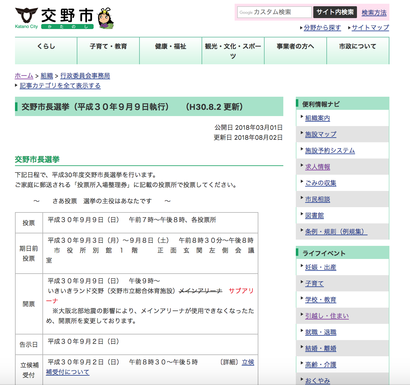Click the 公開日 2018年03月01日 text

point(248,128)
